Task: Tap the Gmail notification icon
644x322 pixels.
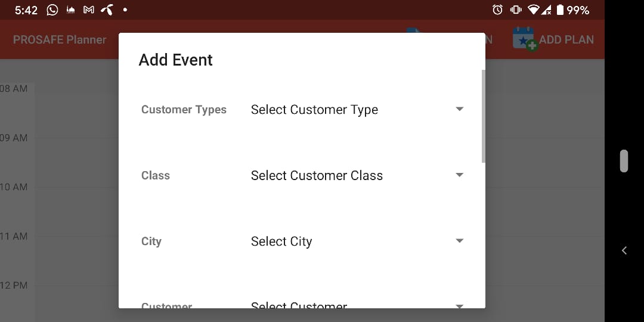Action: (x=89, y=10)
